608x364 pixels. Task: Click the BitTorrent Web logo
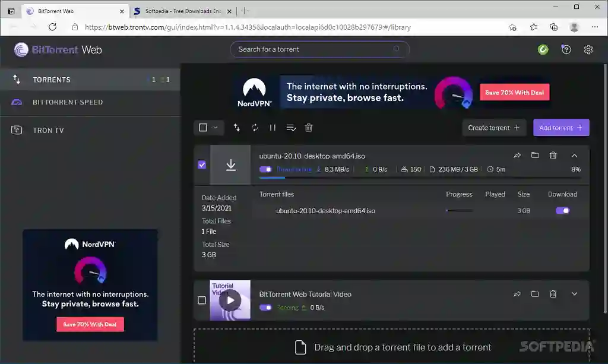click(x=58, y=50)
